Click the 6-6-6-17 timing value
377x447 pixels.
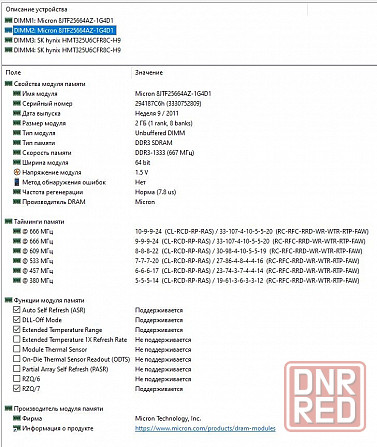pyautogui.click(x=247, y=271)
